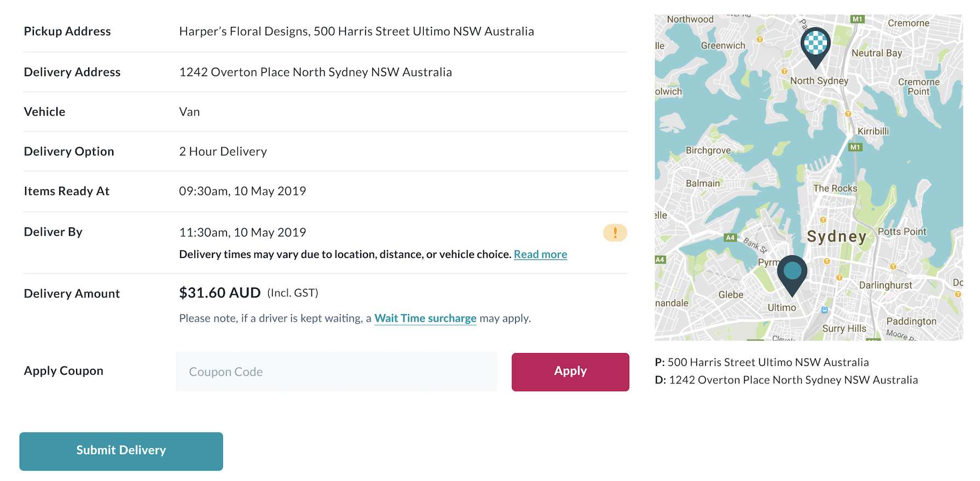
Task: Click the delivery address line under the map
Action: pos(786,380)
